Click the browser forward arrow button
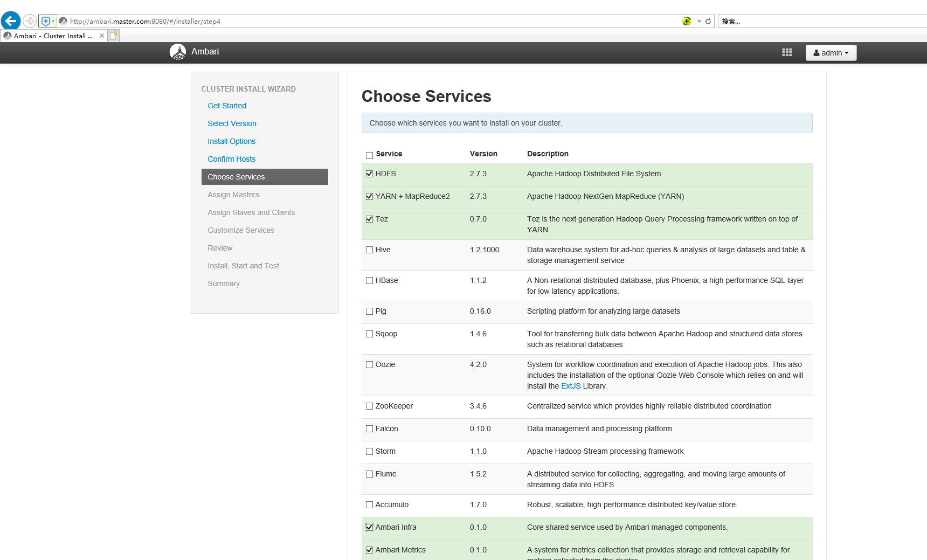 click(30, 21)
